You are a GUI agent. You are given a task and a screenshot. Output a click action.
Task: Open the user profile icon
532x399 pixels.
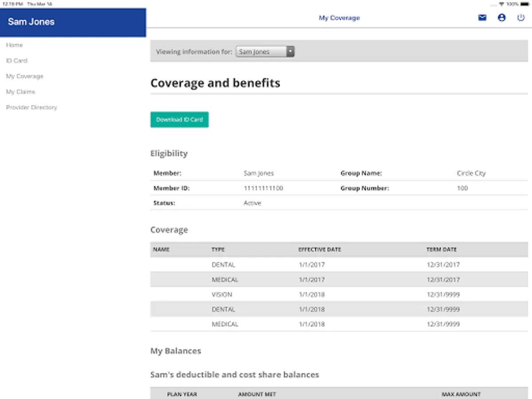point(501,18)
